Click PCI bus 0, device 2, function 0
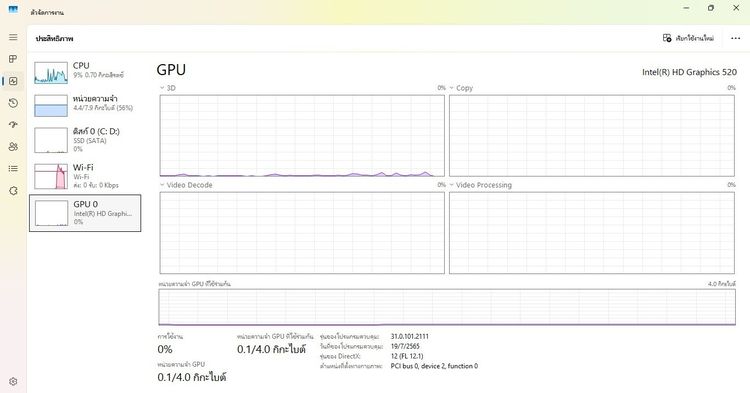Image resolution: width=750 pixels, height=393 pixels. click(x=434, y=366)
